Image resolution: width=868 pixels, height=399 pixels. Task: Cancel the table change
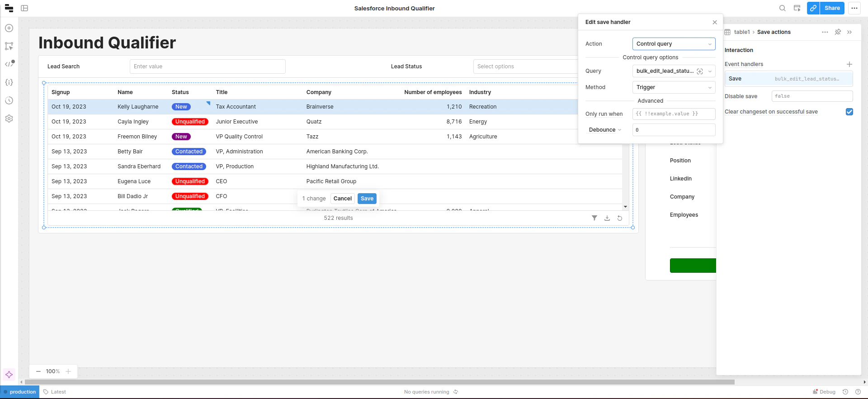pyautogui.click(x=343, y=199)
